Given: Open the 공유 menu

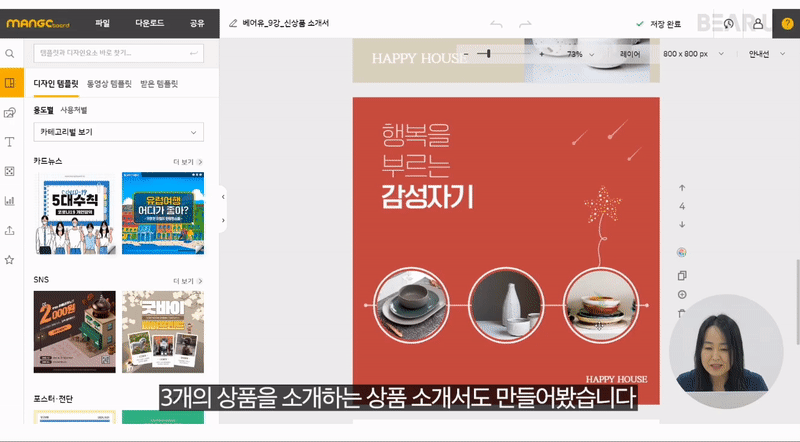Looking at the screenshot, I should tap(197, 23).
